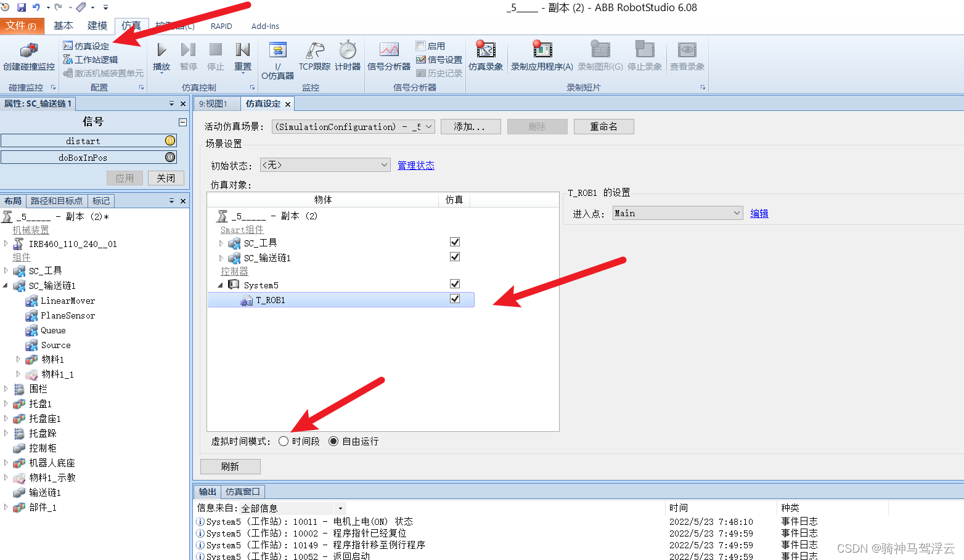964x560 pixels.
Task: Open Simulation Setup (仿真设定)
Action: [86, 46]
